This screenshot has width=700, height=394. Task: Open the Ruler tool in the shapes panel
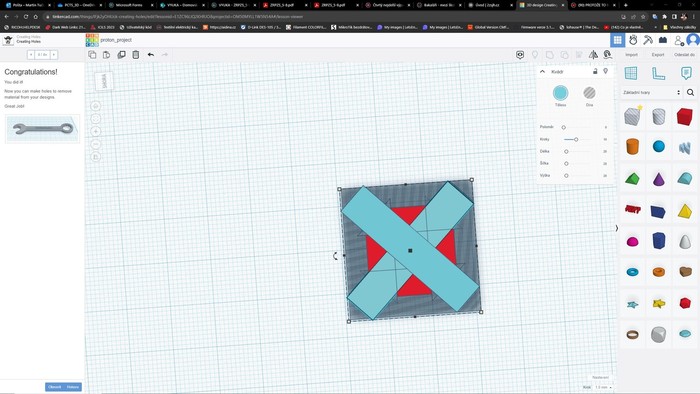click(x=658, y=73)
